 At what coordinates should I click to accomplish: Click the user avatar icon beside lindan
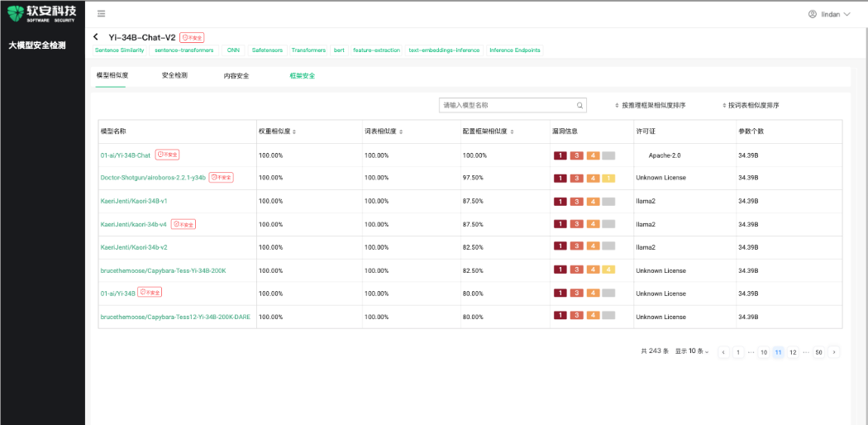pos(812,14)
